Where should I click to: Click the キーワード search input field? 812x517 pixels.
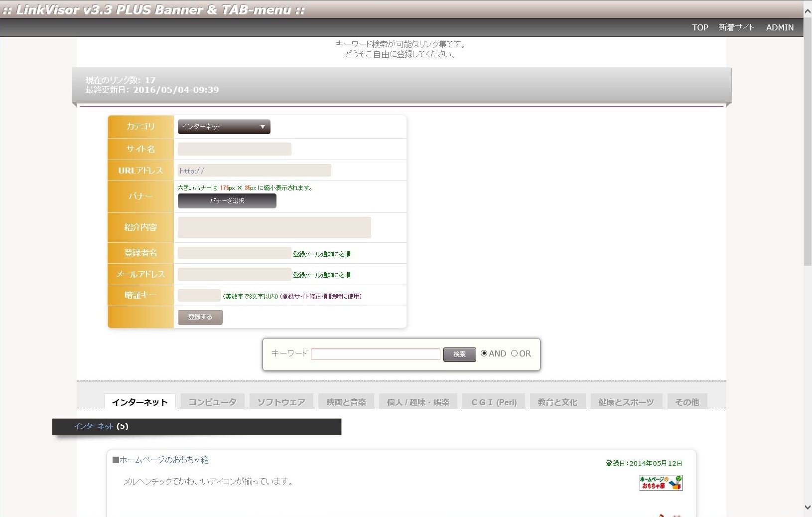[375, 354]
